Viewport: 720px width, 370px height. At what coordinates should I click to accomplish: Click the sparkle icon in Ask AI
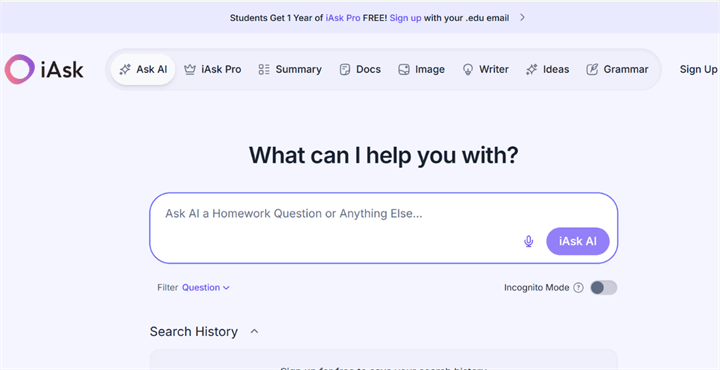tap(125, 70)
